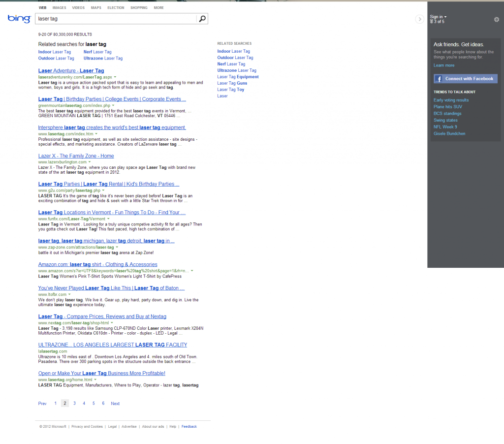
Task: Click Laser Tag Toy related search
Action: point(230,90)
